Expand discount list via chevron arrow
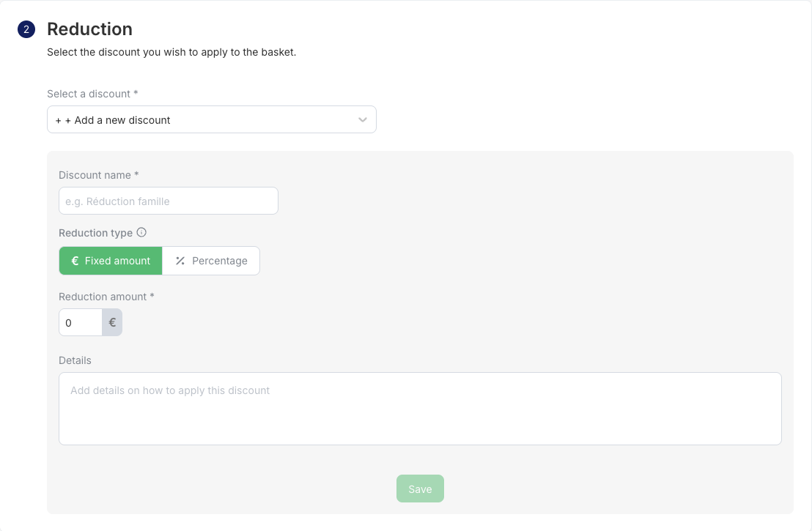 point(363,120)
